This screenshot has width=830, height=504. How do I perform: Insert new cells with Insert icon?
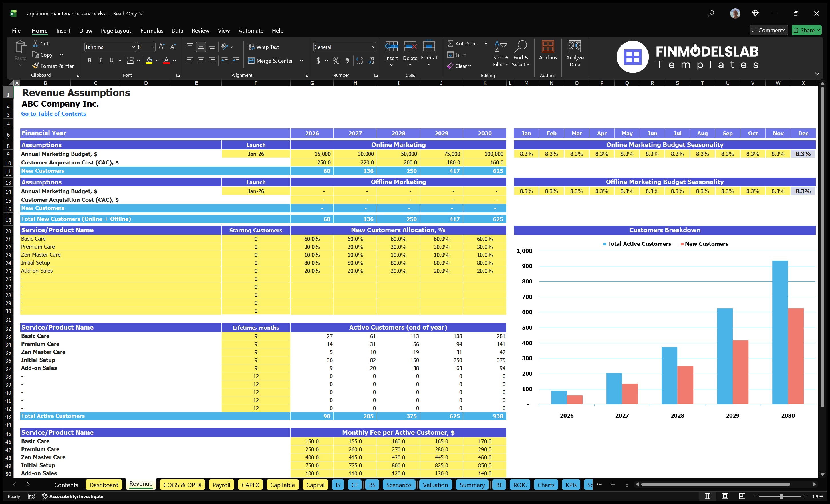(392, 51)
